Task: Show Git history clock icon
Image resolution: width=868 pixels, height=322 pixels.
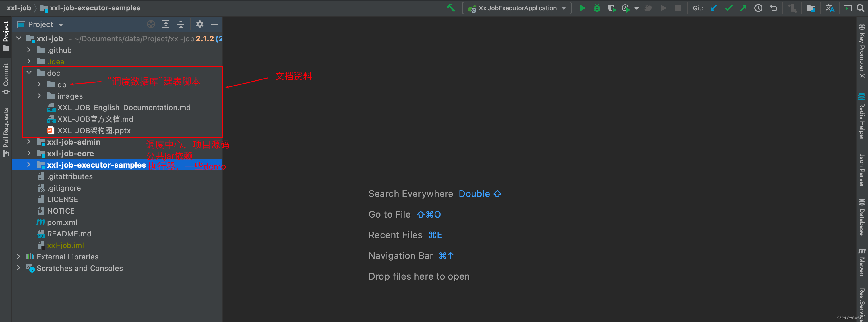Action: pos(758,8)
